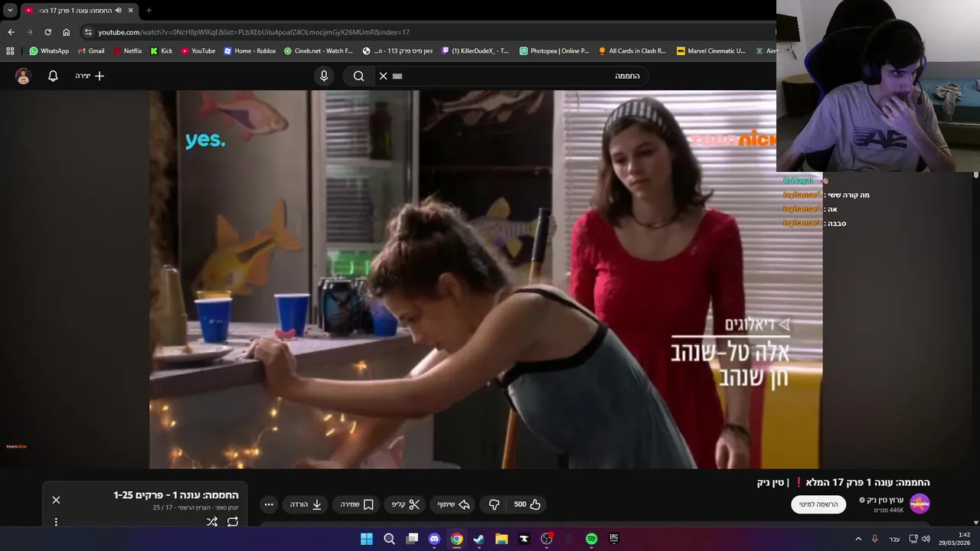Screen dimensions: 980x551
Task: Click the video player to pause
Action: pos(485,279)
